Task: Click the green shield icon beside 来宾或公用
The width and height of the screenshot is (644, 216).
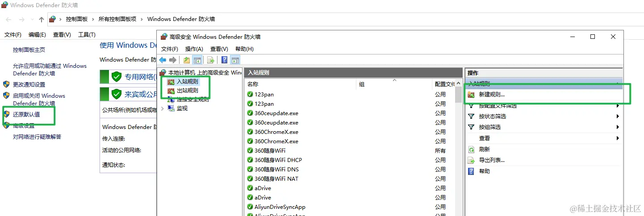Action: point(117,94)
